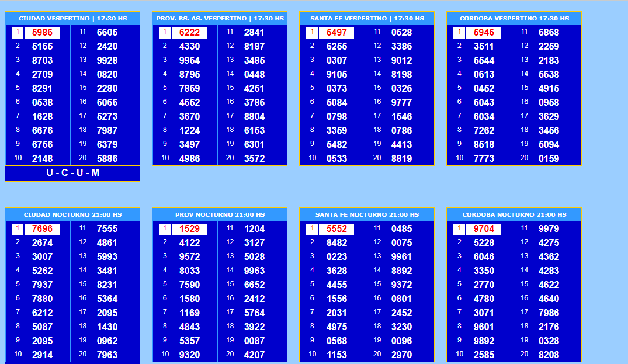This screenshot has width=628, height=364.
Task: Click the Ciudad Nocturno 21:00 header
Action: (72, 215)
